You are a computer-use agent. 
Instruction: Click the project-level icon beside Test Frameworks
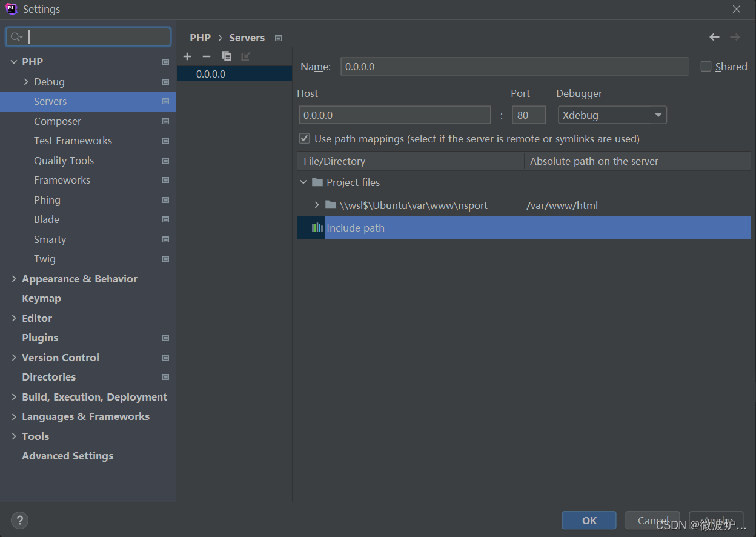(165, 141)
